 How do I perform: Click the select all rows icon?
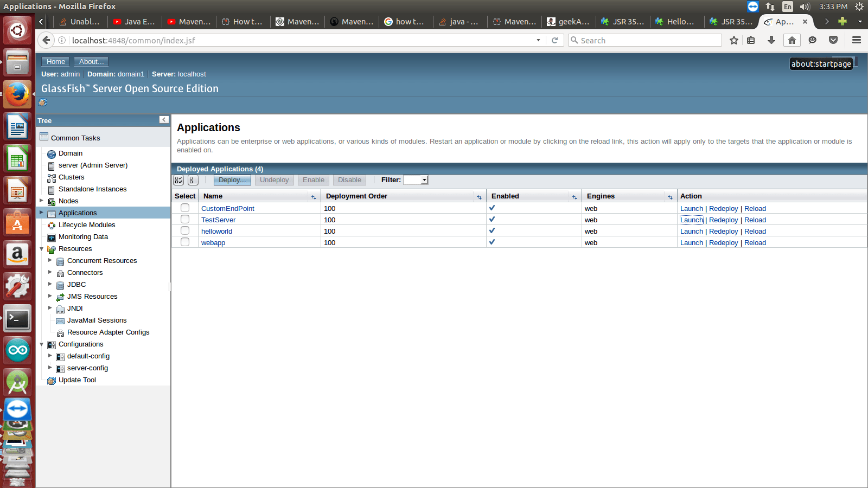179,180
